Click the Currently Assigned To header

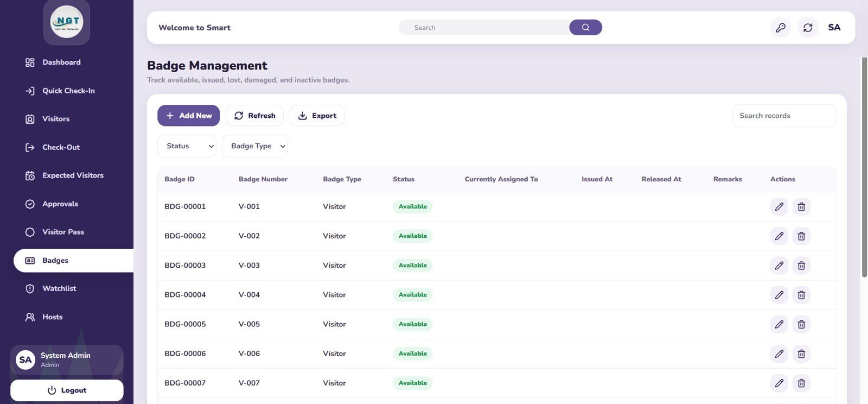501,179
